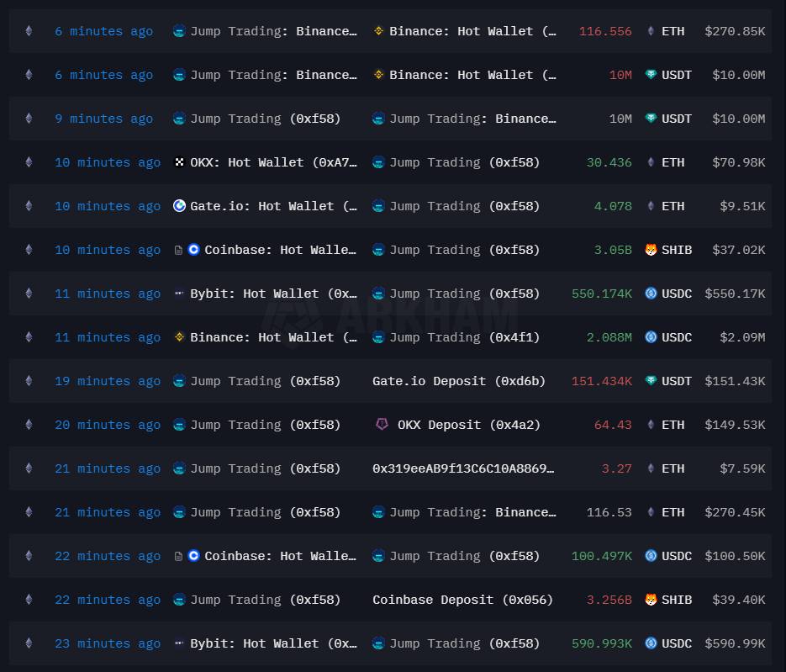This screenshot has height=672, width=786.
Task: Select the 30.436 ETH amount
Action: [x=609, y=162]
